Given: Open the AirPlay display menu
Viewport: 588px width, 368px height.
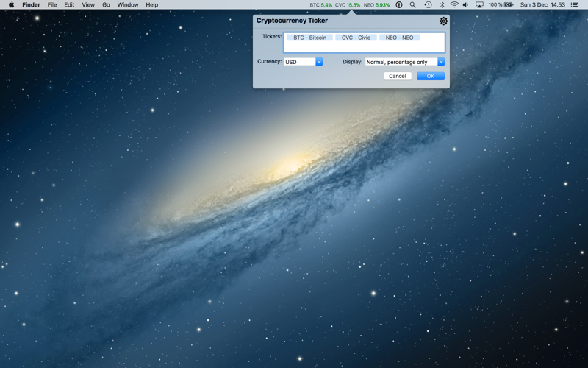Looking at the screenshot, I should 479,5.
